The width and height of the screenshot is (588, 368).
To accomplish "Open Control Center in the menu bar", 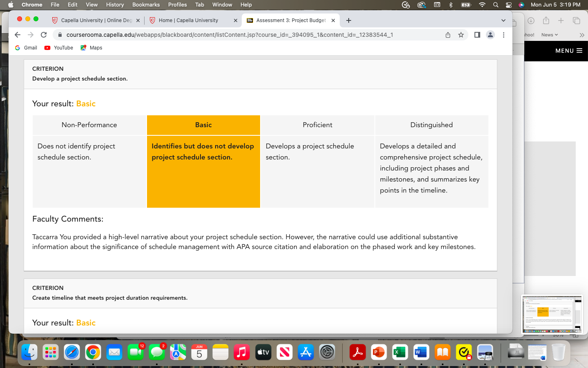I will click(x=509, y=4).
